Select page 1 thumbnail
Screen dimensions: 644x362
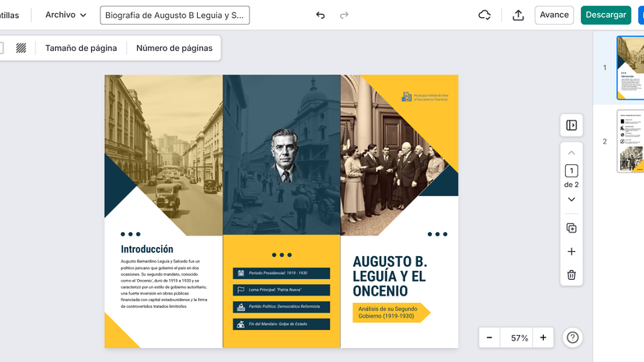[630, 67]
